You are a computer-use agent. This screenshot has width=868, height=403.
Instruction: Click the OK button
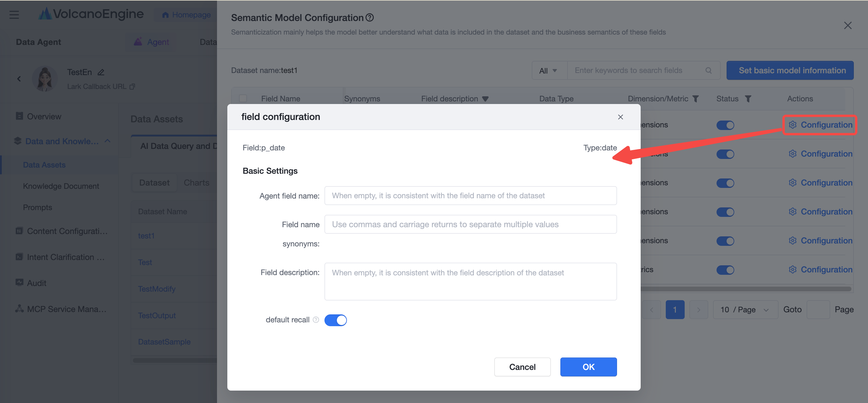[588, 367]
